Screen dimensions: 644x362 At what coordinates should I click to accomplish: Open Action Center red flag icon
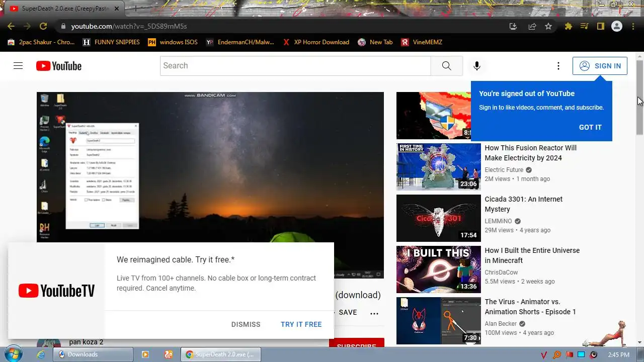pos(570,354)
